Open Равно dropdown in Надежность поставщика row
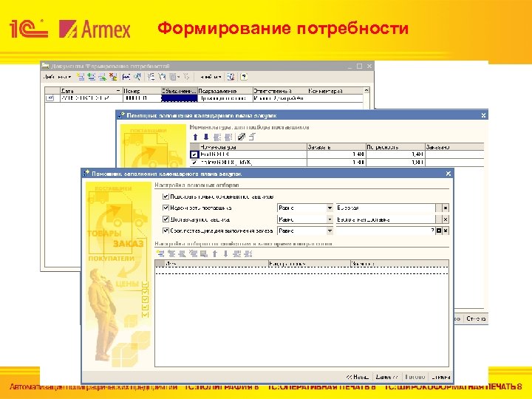The image size is (532, 399). click(330, 208)
